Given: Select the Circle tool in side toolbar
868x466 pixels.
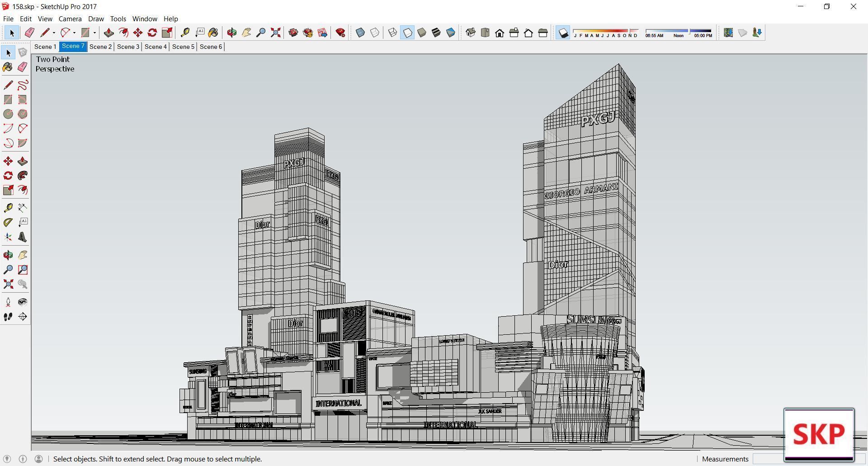Looking at the screenshot, I should pos(8,114).
